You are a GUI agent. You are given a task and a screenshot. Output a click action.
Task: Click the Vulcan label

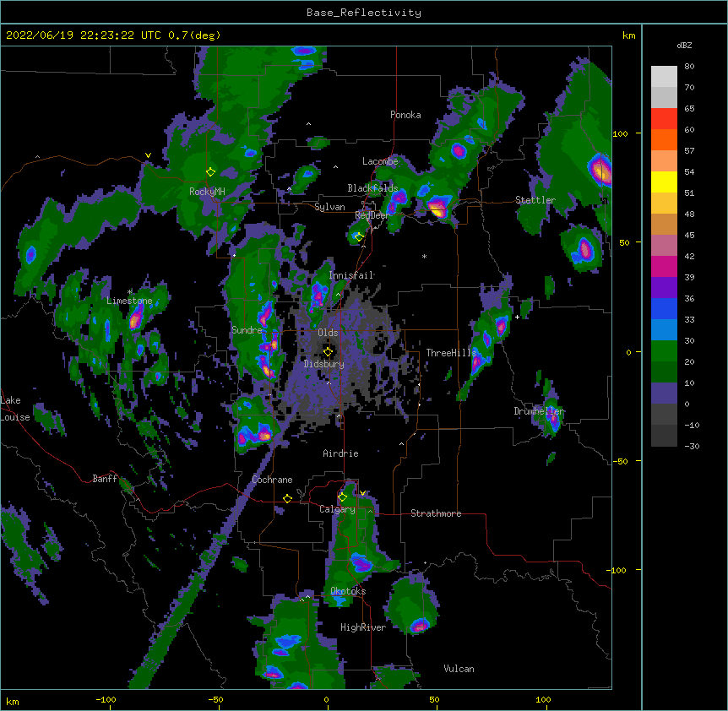(459, 669)
